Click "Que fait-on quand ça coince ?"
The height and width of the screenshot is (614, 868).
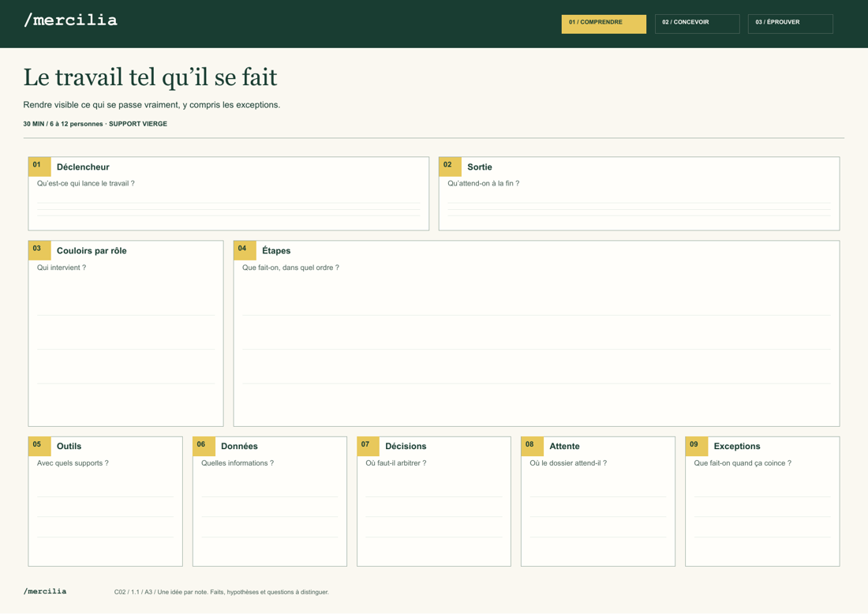pos(743,462)
